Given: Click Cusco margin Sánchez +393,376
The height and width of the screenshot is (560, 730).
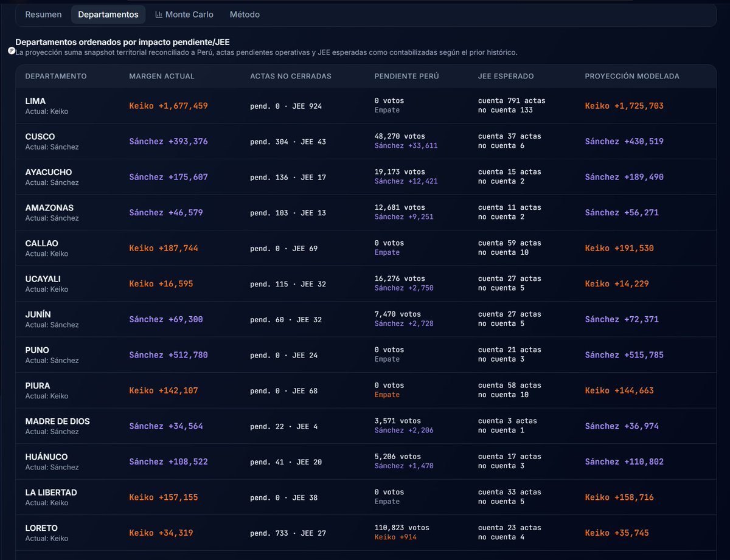Looking at the screenshot, I should tap(169, 141).
